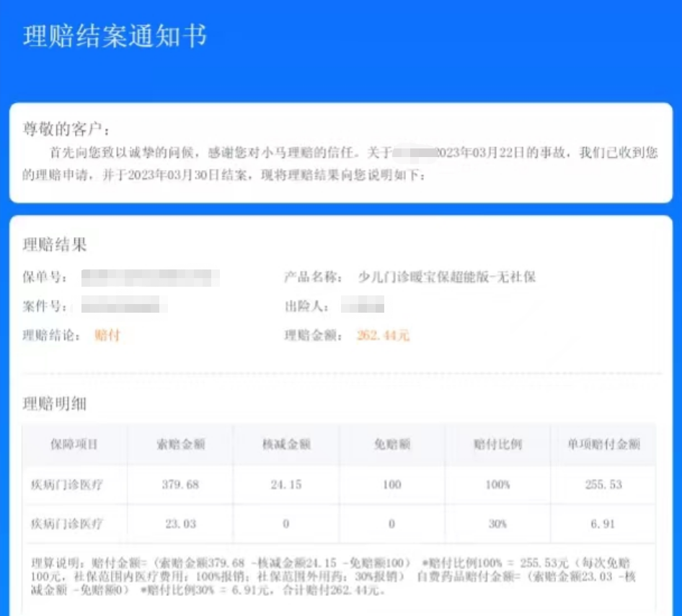Click the 尊敬的客户 greeting line
682x616 pixels.
(71, 122)
